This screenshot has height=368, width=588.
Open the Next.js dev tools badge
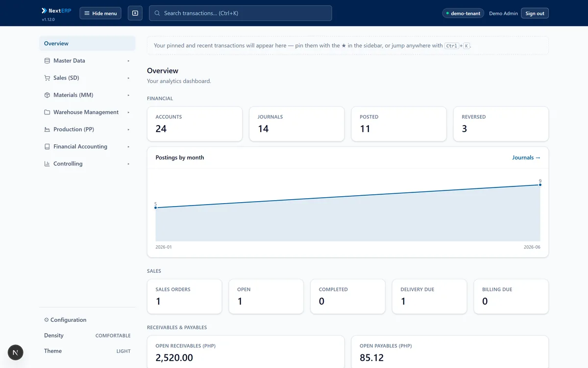coord(15,352)
